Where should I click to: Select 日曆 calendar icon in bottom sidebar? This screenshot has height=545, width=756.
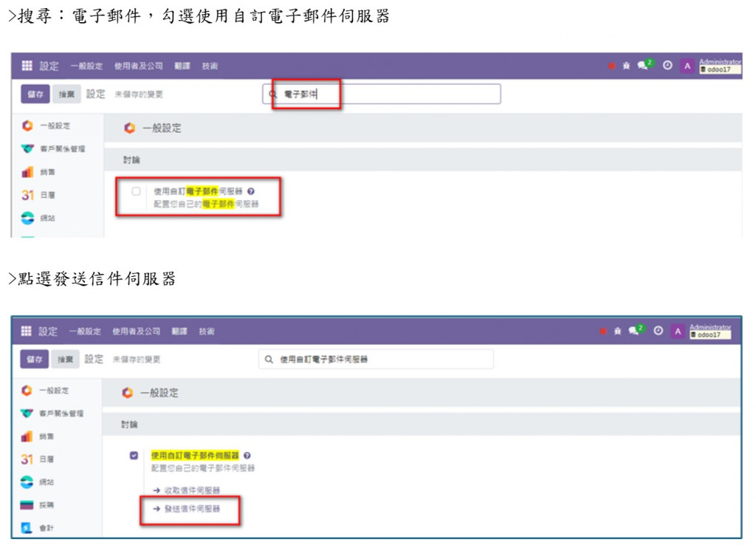pos(27,459)
